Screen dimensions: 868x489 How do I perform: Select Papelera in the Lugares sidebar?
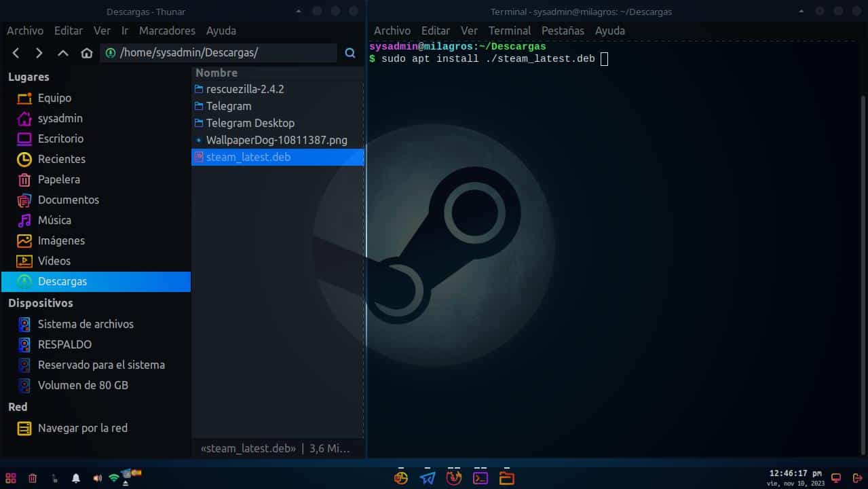pyautogui.click(x=58, y=179)
